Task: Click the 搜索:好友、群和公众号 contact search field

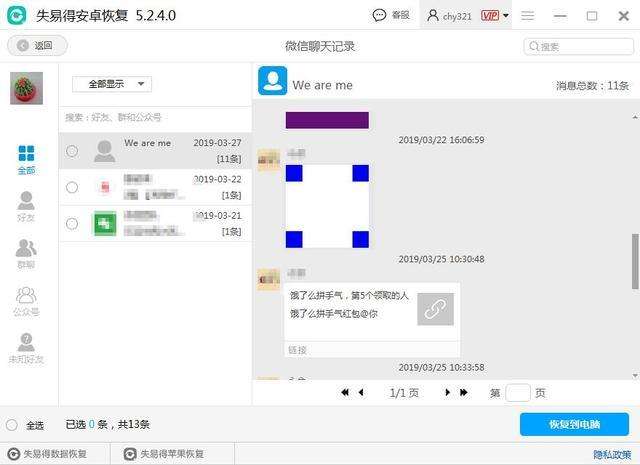Action: pos(155,118)
